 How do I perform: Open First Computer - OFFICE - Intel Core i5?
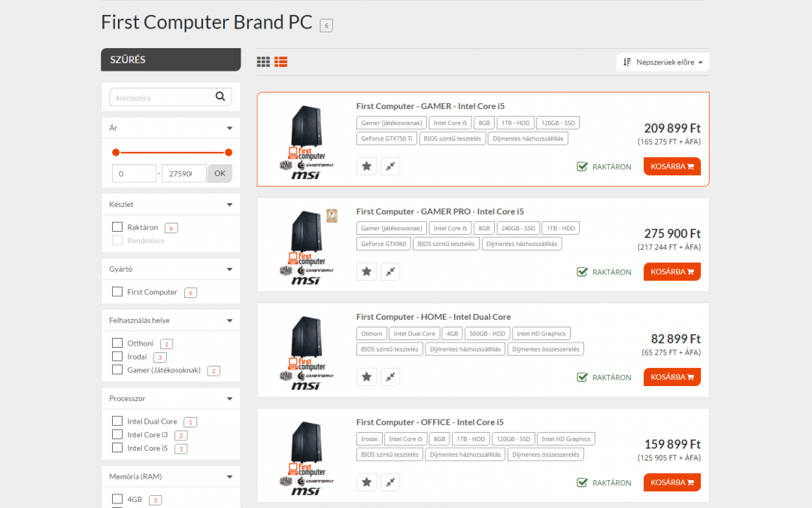click(430, 422)
